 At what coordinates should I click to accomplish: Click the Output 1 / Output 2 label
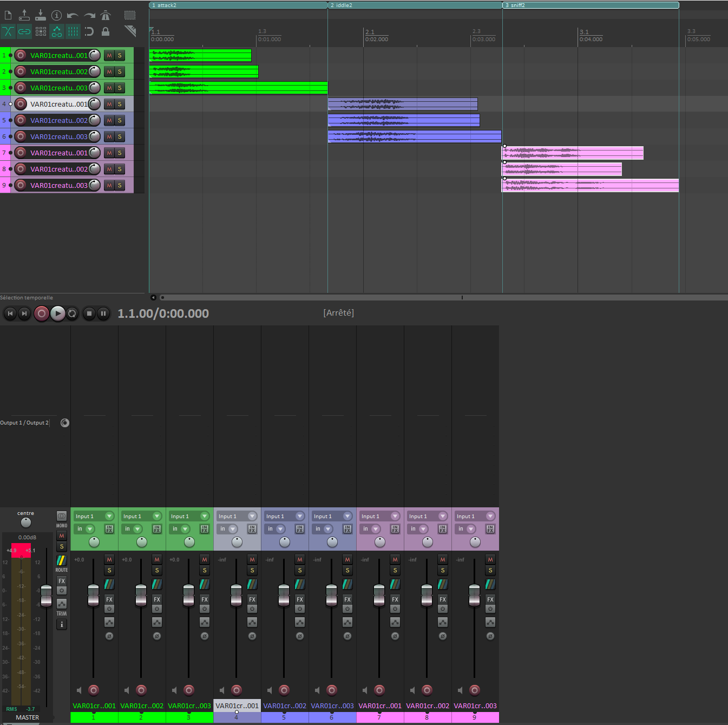pyautogui.click(x=24, y=423)
